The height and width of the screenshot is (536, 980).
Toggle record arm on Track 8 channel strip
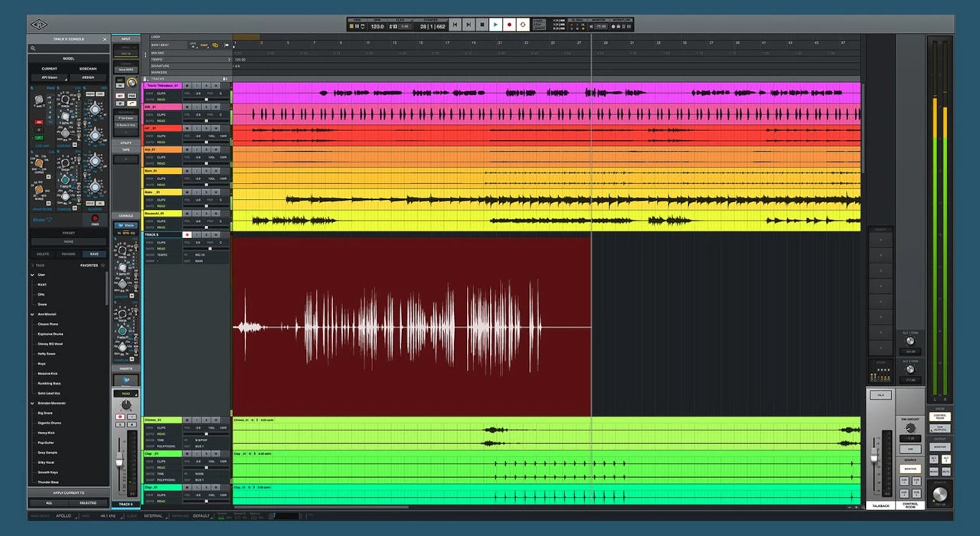120,417
